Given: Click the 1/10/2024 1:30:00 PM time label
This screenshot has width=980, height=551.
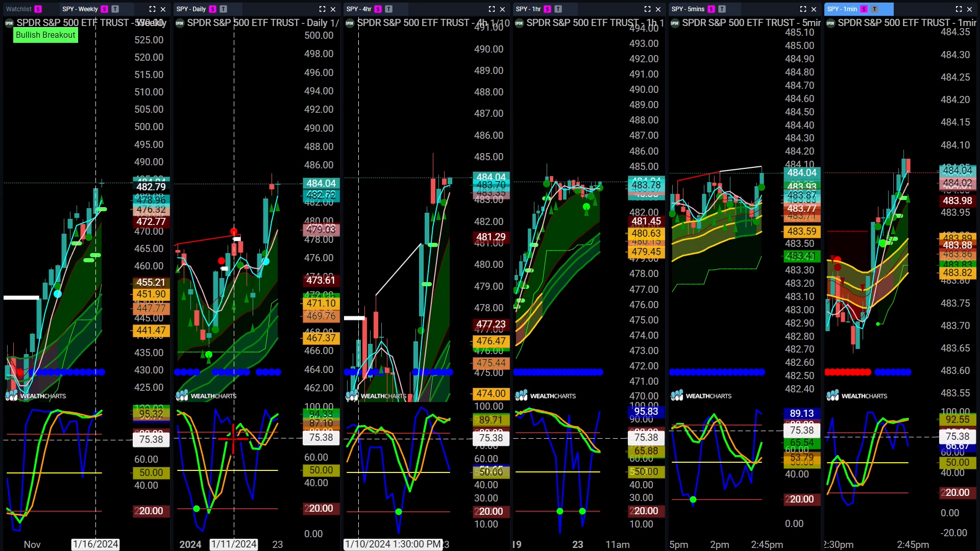Looking at the screenshot, I should [393, 544].
